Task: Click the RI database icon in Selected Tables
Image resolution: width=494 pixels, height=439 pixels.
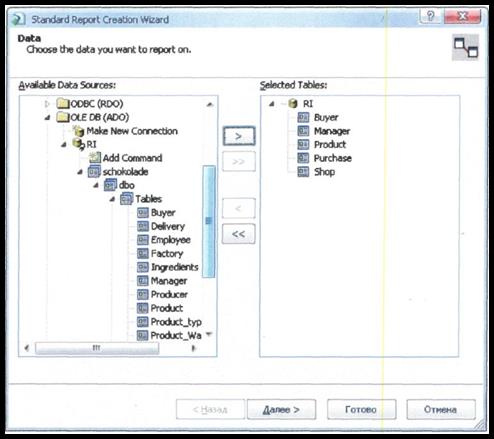Action: tap(293, 104)
